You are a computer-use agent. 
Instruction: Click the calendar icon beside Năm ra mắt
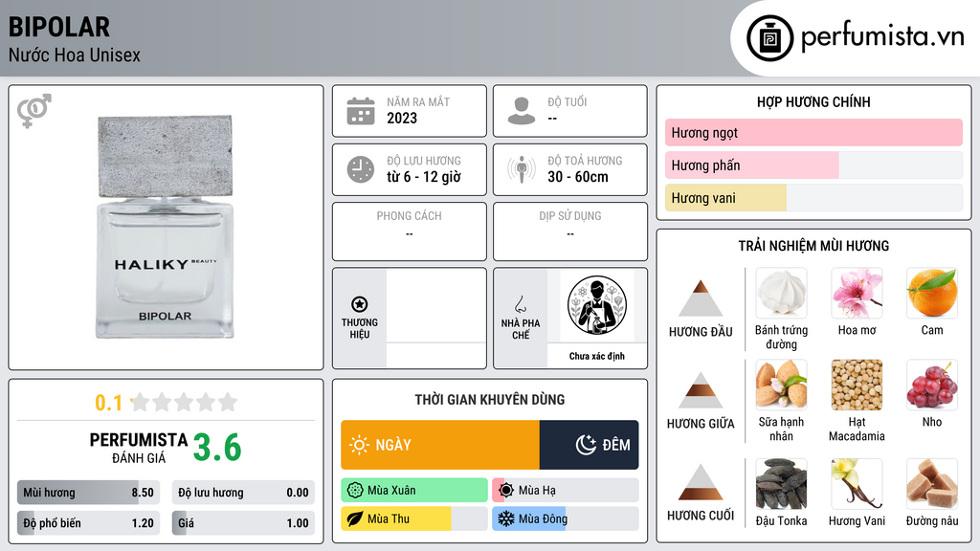coord(361,111)
